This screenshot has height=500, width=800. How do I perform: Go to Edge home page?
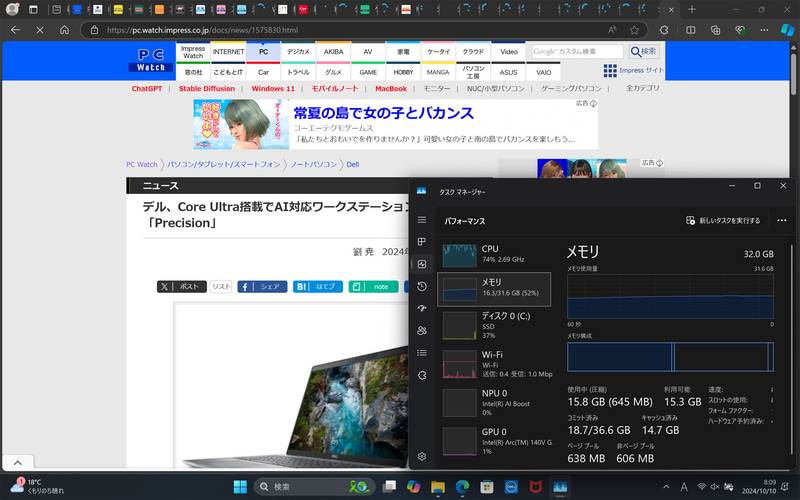[x=64, y=30]
